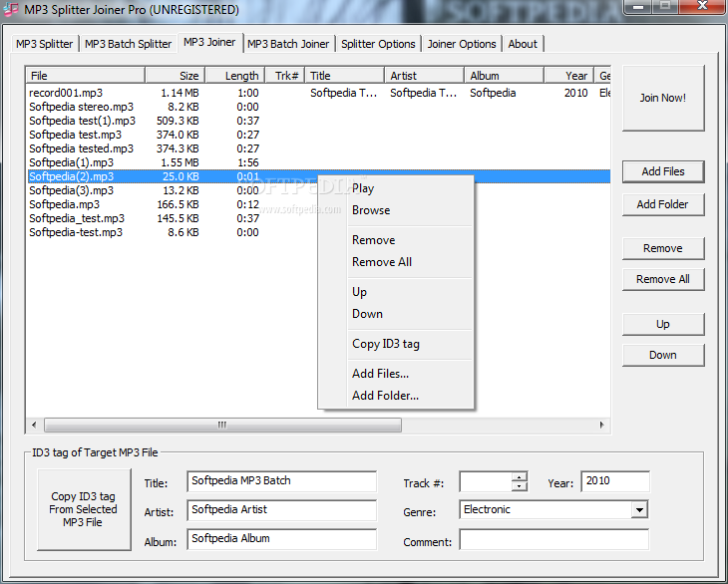Select Copy ID3 tag menu entry

click(x=396, y=344)
